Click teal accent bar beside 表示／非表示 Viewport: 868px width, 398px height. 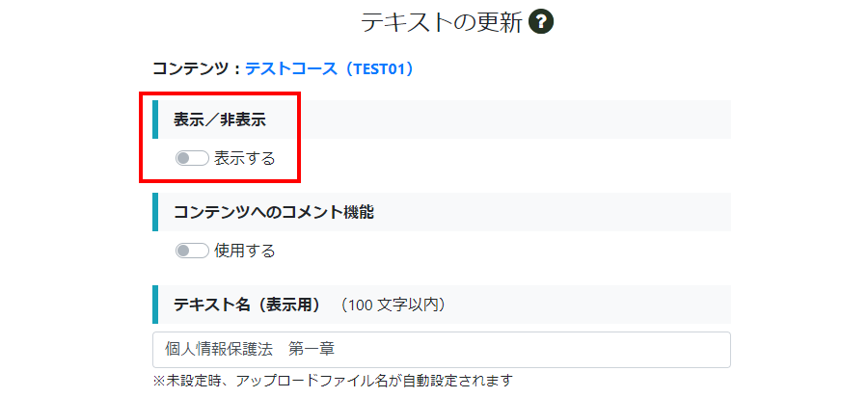[x=155, y=119]
